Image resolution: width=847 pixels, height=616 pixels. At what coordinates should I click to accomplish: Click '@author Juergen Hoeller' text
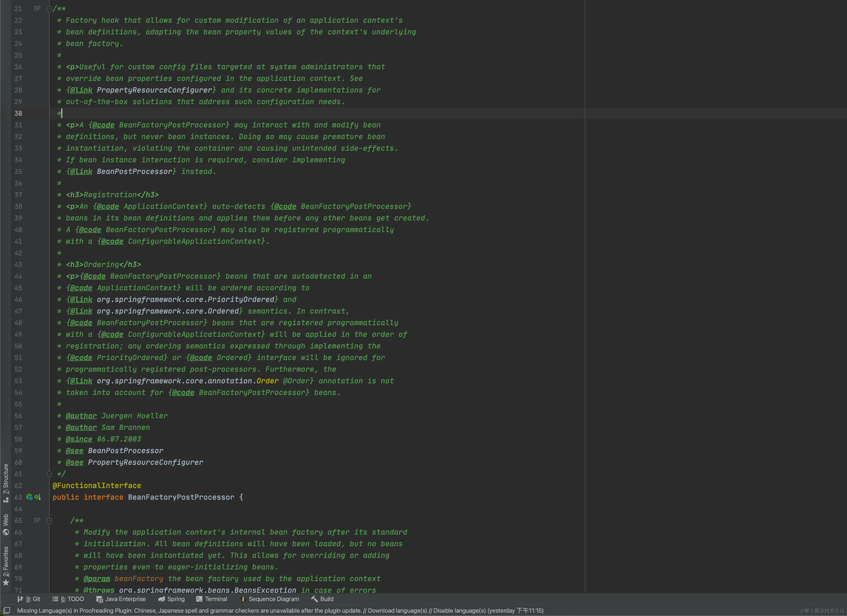117,416
